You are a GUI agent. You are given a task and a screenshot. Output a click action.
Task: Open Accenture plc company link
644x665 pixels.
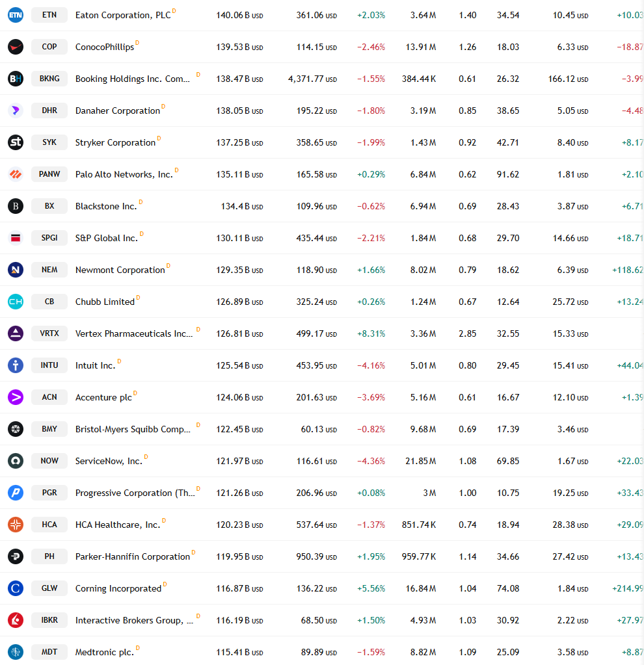tap(103, 397)
